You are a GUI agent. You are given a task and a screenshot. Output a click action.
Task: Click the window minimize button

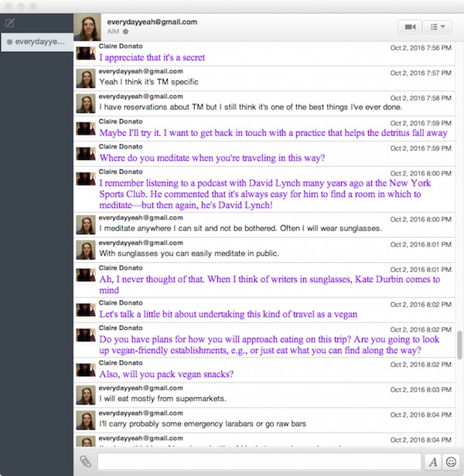pyautogui.click(x=21, y=6)
